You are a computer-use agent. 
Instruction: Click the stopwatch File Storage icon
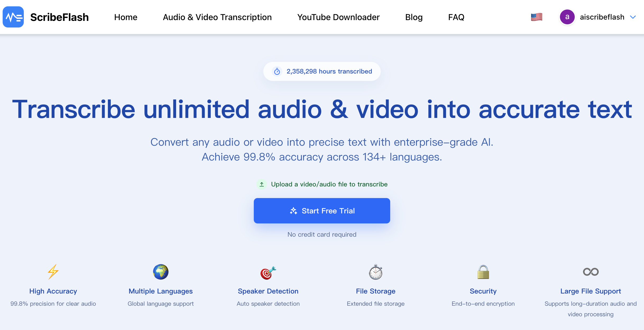point(376,272)
